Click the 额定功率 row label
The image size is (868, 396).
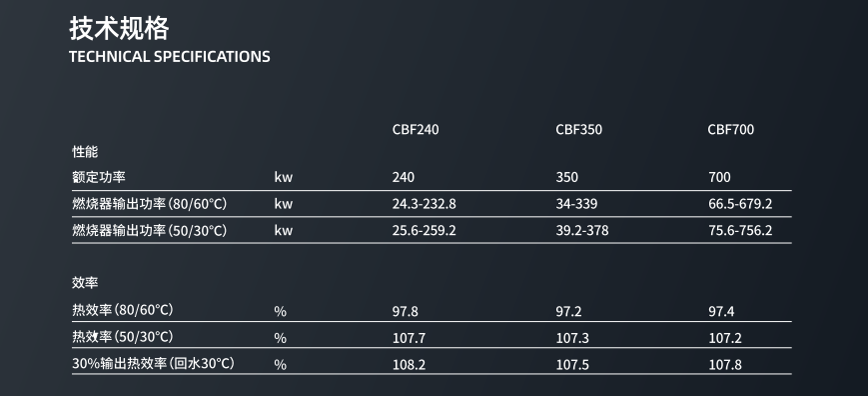click(99, 177)
